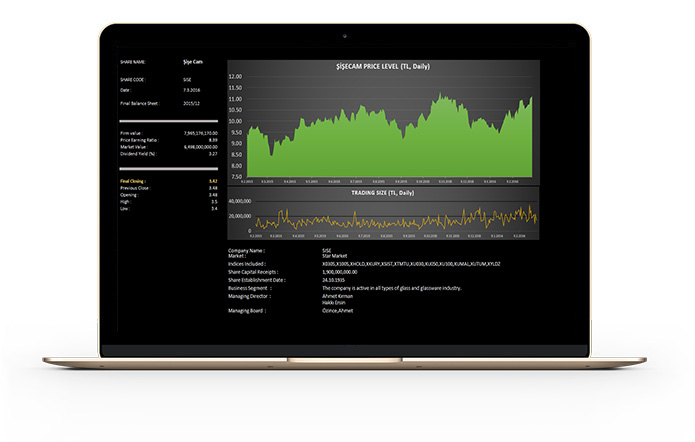Screen dimensions: 695x442
Task: Click the 'Date :' label
Action: [x=125, y=90]
